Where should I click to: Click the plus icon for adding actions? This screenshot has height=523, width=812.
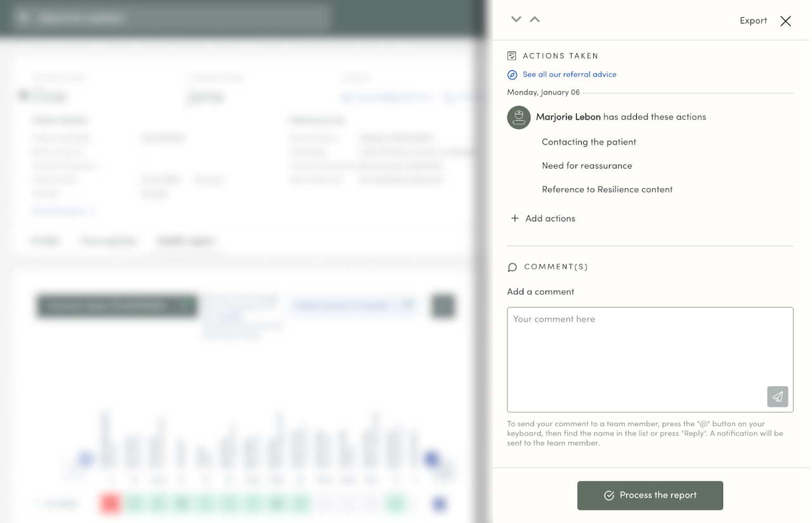coord(514,218)
